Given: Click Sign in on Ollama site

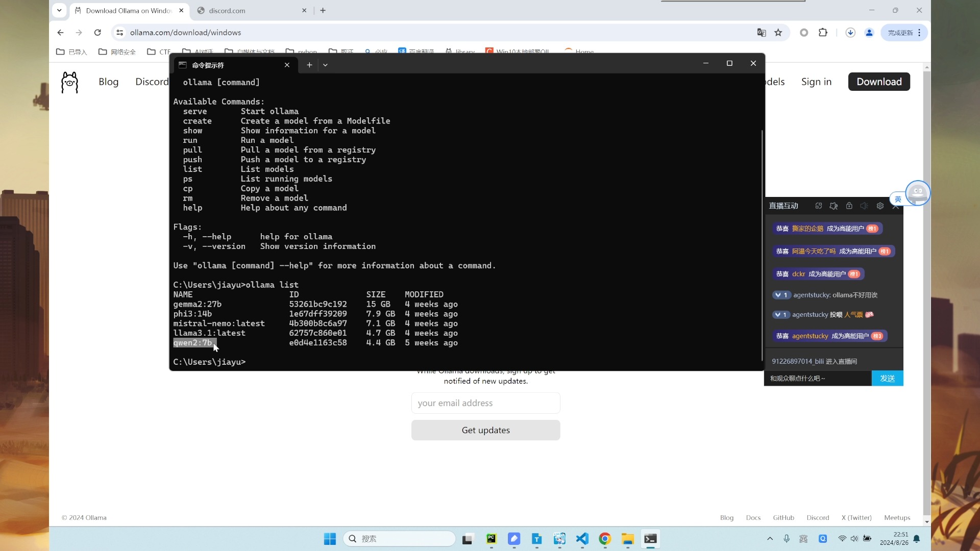Looking at the screenshot, I should (x=816, y=82).
